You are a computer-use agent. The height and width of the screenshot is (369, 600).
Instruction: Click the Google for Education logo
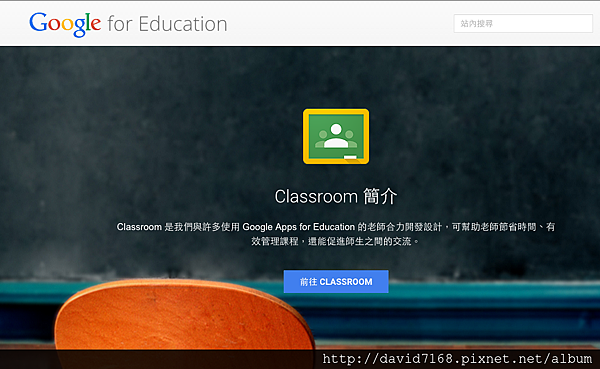(x=128, y=24)
